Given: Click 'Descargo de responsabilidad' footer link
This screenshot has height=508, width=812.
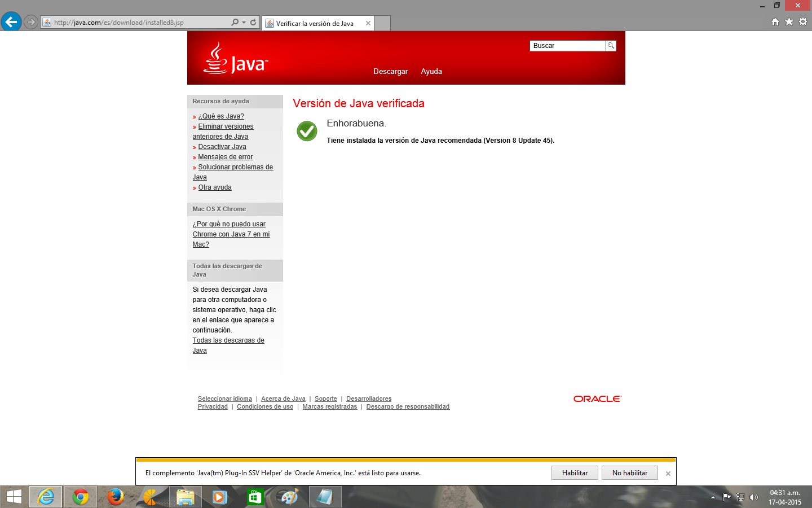Looking at the screenshot, I should (x=408, y=406).
